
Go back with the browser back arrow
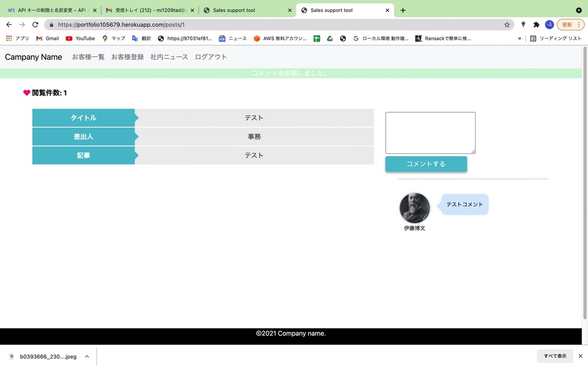point(9,25)
